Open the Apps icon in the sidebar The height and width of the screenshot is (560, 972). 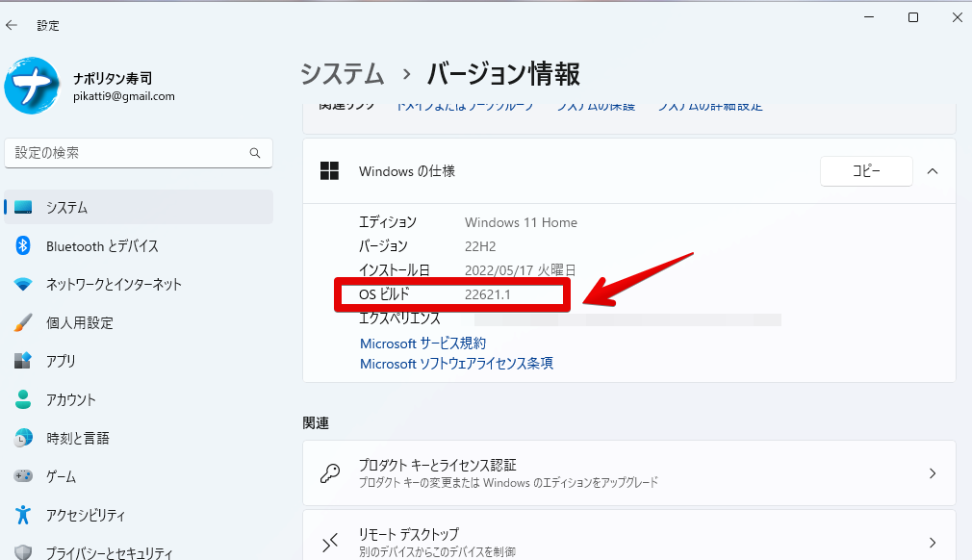click(23, 361)
